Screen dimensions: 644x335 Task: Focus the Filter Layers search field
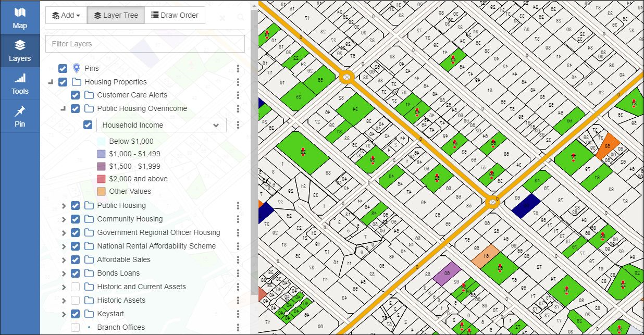[145, 44]
